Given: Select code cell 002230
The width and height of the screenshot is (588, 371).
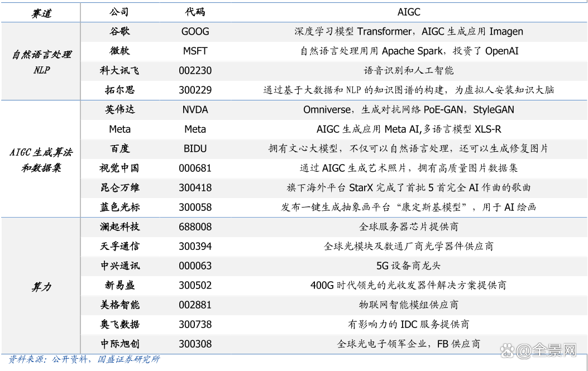Looking at the screenshot, I should point(195,70).
